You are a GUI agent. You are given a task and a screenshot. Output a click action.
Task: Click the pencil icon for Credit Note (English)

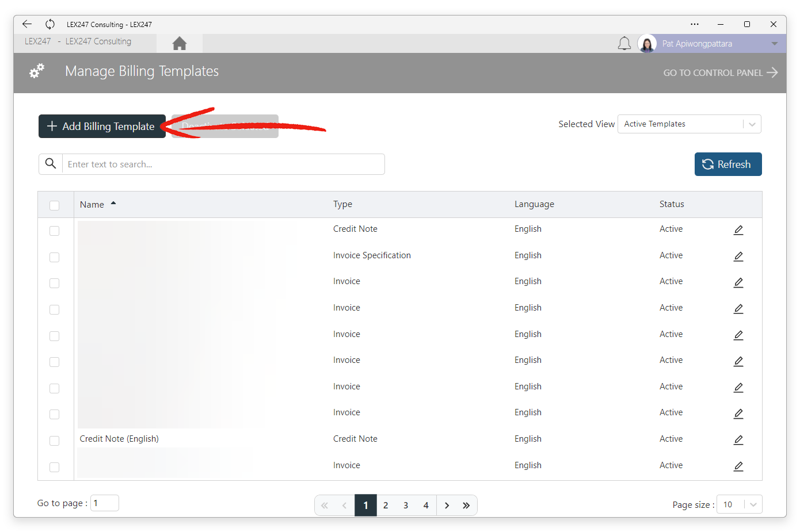pyautogui.click(x=738, y=439)
